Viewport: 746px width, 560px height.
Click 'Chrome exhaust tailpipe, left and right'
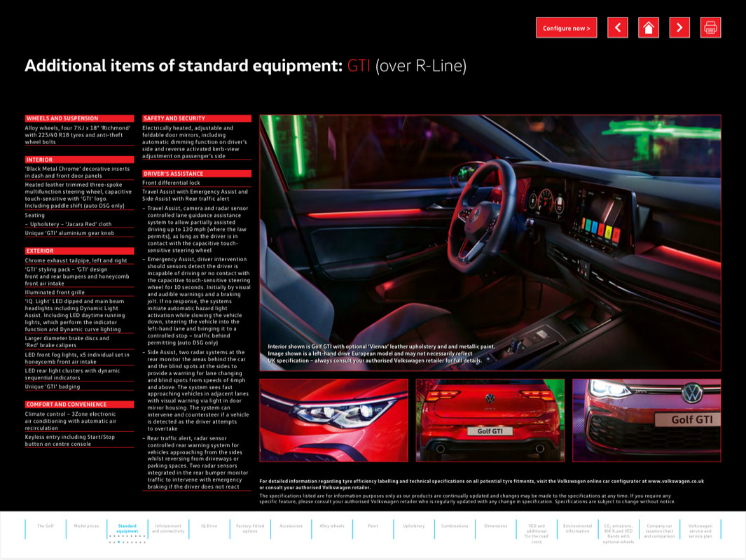[x=76, y=260]
